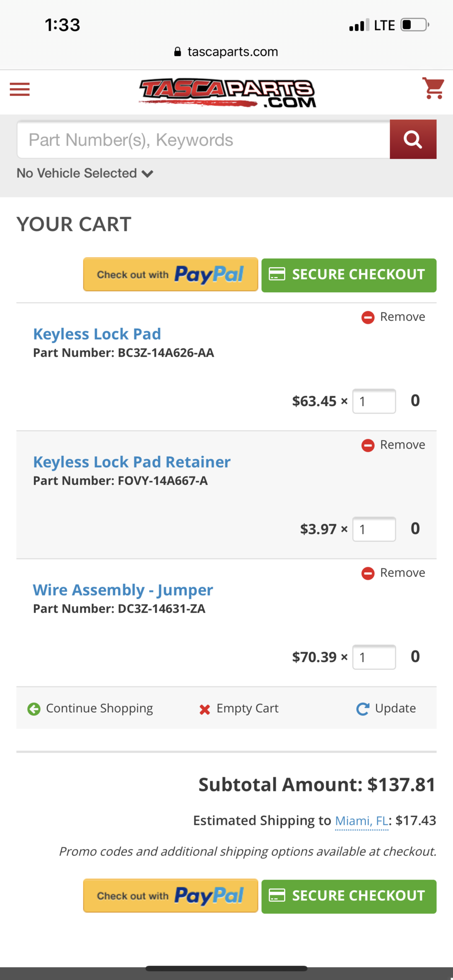This screenshot has height=980, width=453.
Task: Edit quantity for the Keyless Lock Pad Retainer
Action: coord(374,529)
